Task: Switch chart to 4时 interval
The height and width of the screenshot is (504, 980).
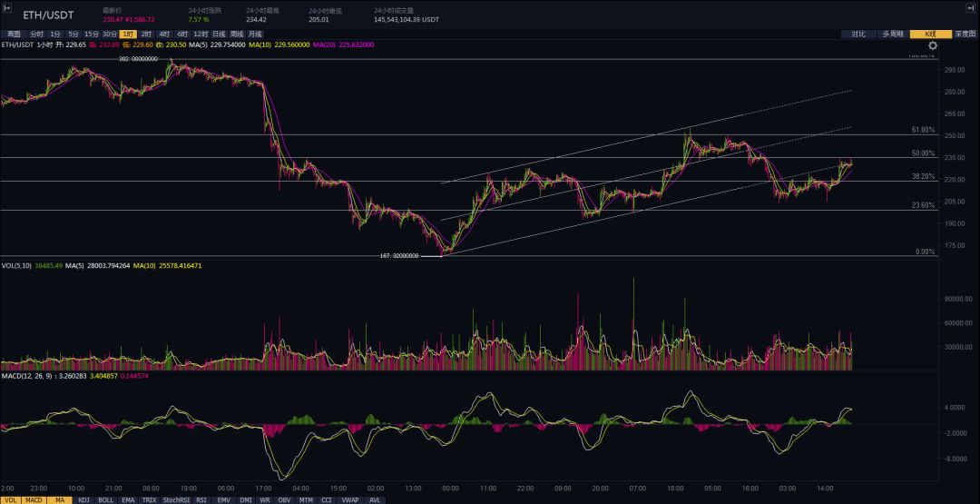Action: tap(164, 35)
